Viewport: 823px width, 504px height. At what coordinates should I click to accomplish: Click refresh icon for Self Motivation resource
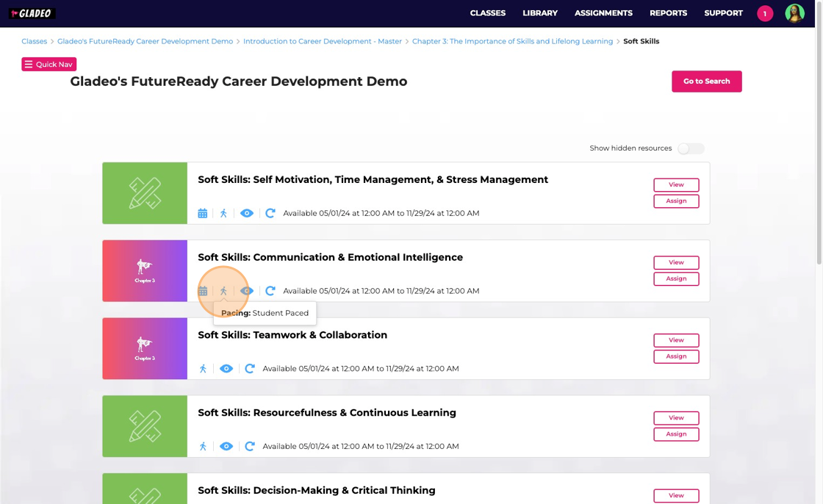point(270,213)
